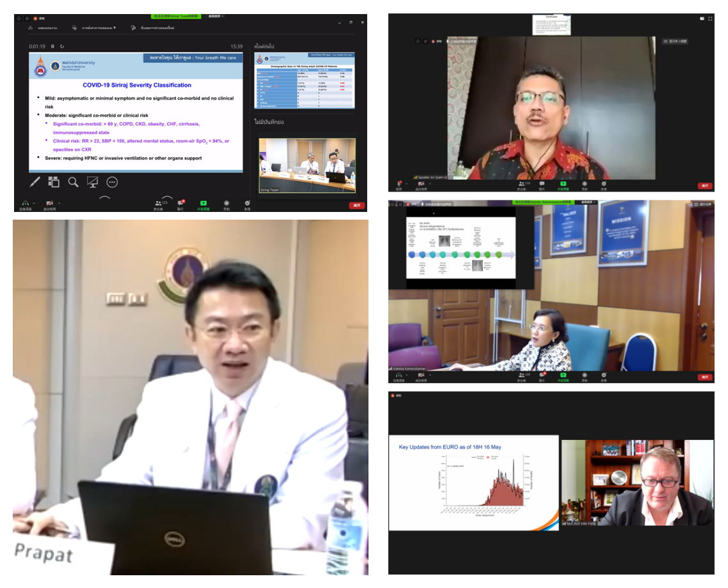
Task: Click the meeting info icon in the Siriraj window
Action: pos(19,18)
